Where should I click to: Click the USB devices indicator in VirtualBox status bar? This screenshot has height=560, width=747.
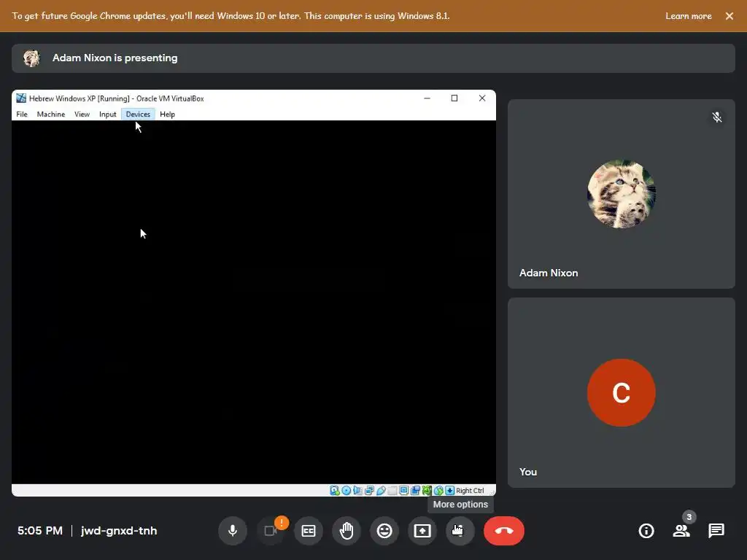[x=381, y=491]
